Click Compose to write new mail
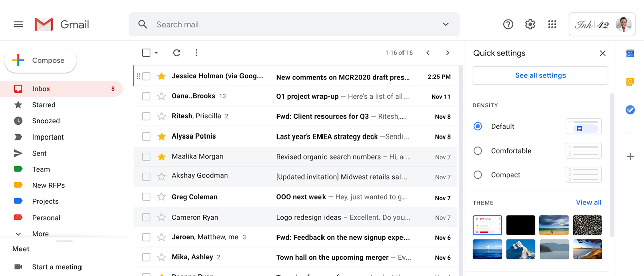644x276 pixels. 41,60
